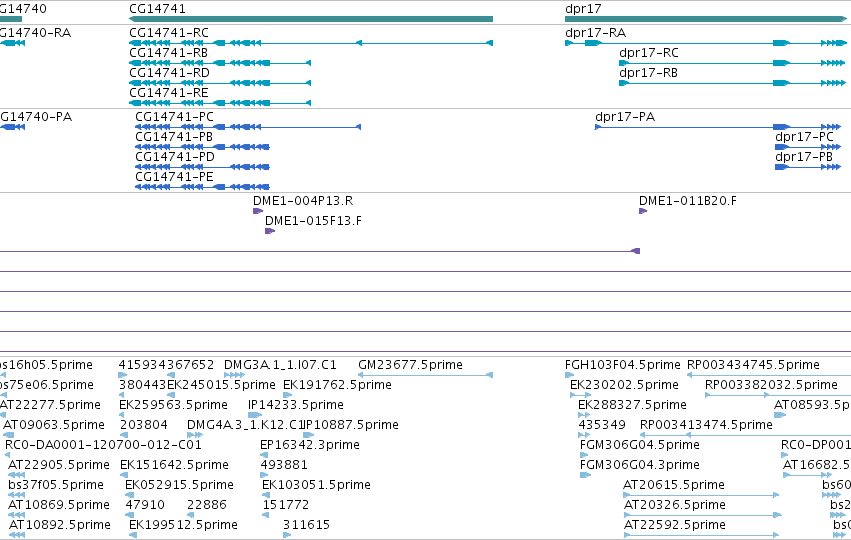The height and width of the screenshot is (540, 851).
Task: Select EST 47910 label
Action: point(145,505)
